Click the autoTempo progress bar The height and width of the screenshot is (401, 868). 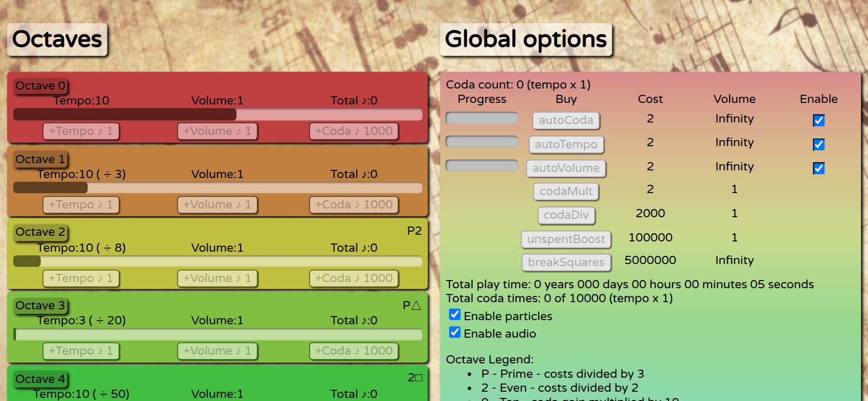tap(482, 142)
